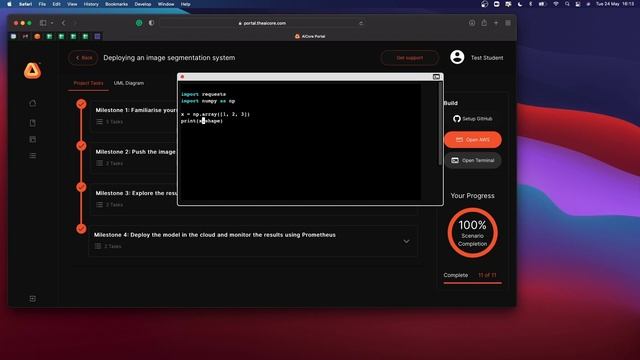Image resolution: width=640 pixels, height=360 pixels.
Task: Click the Back button in the portal header
Action: pyautogui.click(x=83, y=58)
